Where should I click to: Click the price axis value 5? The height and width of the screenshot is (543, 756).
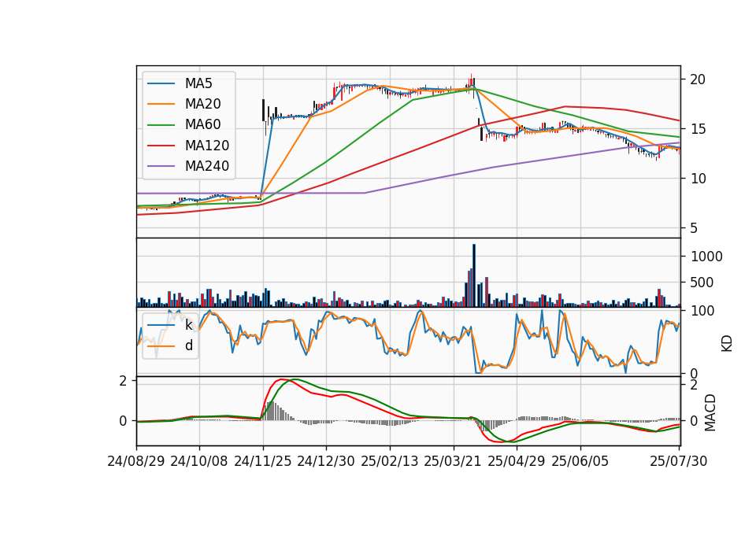click(693, 228)
